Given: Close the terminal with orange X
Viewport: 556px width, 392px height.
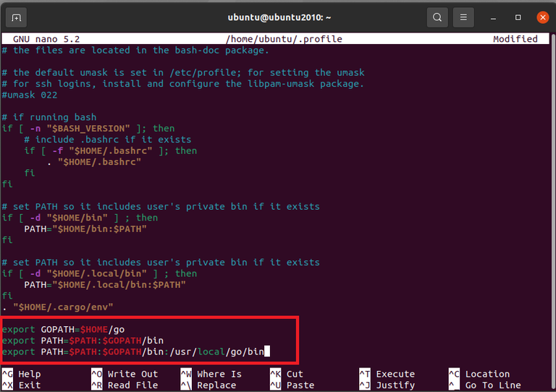Looking at the screenshot, I should tap(542, 17).
